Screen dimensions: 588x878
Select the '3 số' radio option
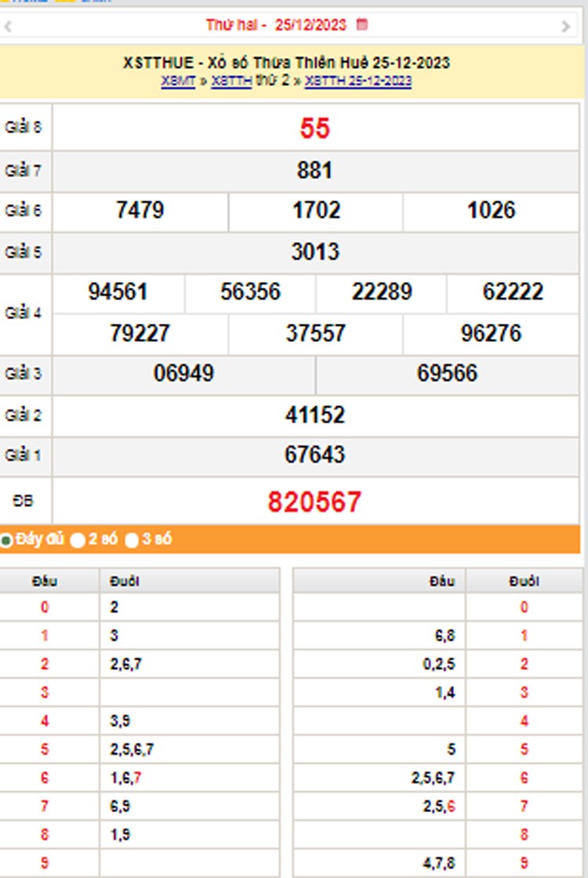pos(132,540)
